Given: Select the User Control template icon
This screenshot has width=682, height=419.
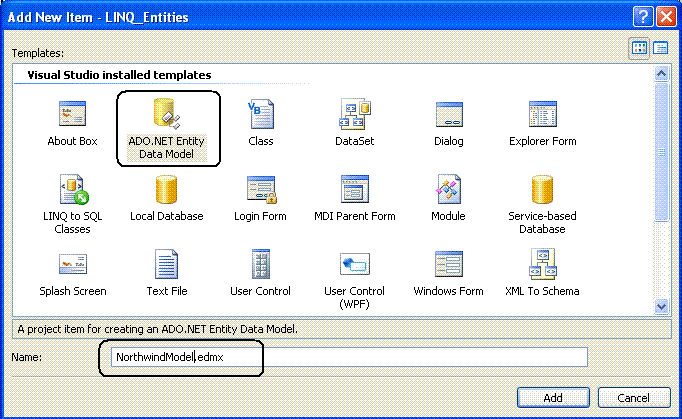Looking at the screenshot, I should tap(261, 264).
